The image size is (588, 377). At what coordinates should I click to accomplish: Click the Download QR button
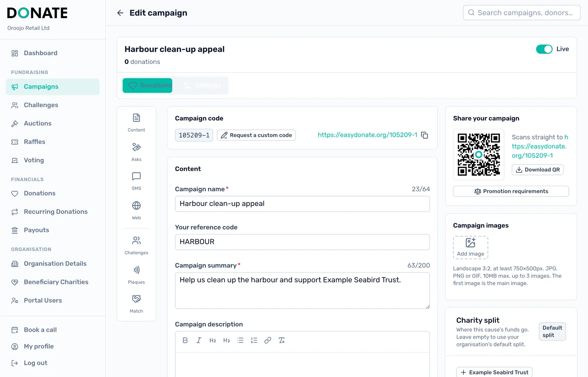point(538,170)
